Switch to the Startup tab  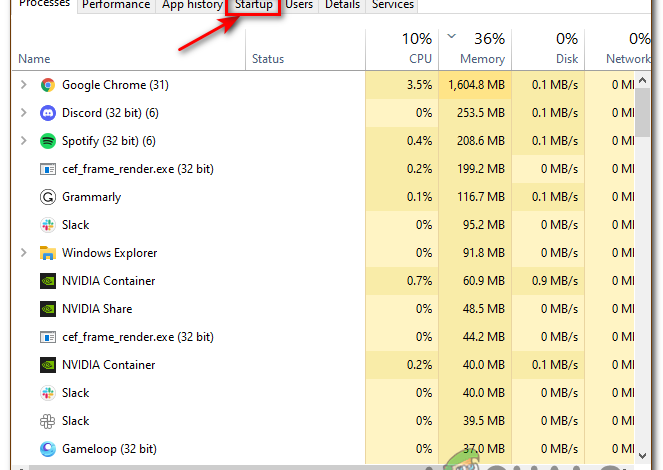pos(254,5)
